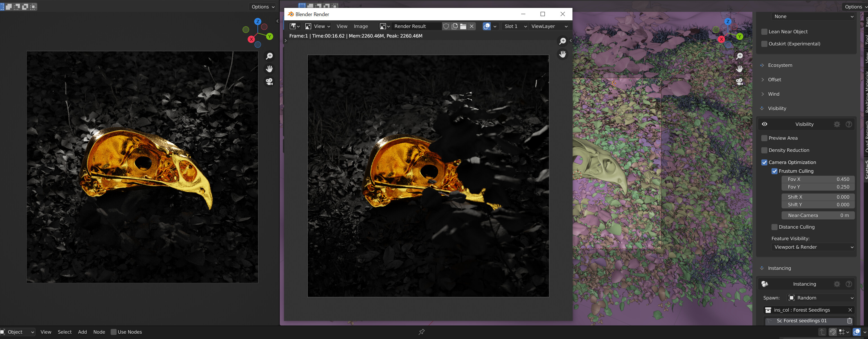Screen dimensions: 868x339
Task: Open the Feature Visibility Viewport & Render dropdown
Action: 813,247
